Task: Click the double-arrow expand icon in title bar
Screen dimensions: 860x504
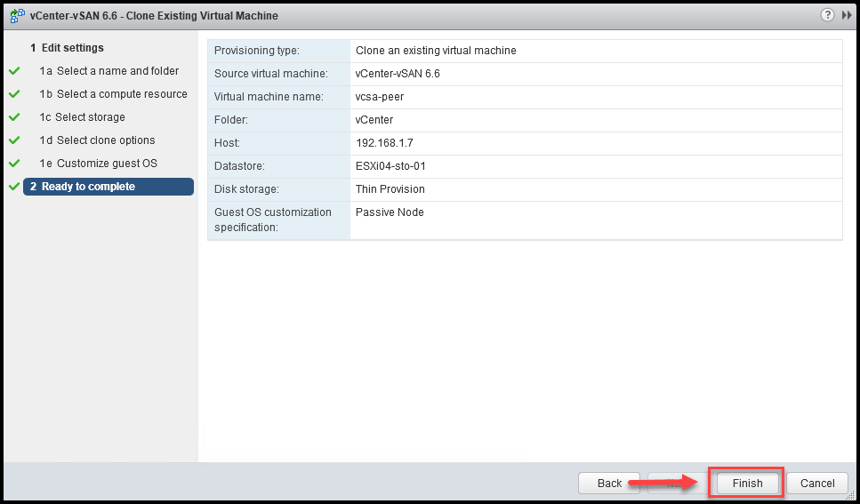Action: click(847, 15)
